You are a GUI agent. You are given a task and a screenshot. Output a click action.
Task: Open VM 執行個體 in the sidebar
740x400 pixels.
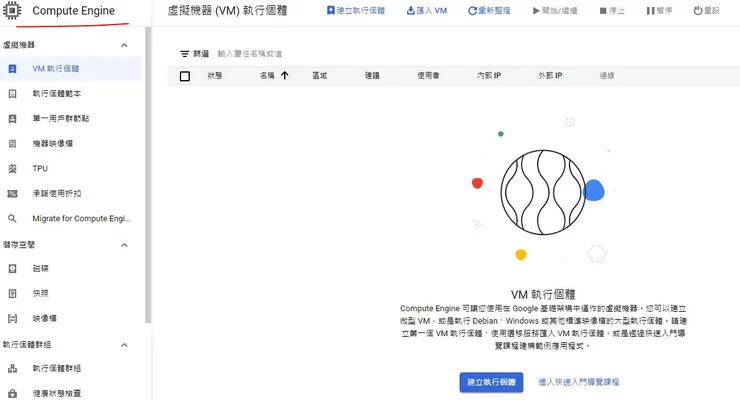[x=71, y=69]
